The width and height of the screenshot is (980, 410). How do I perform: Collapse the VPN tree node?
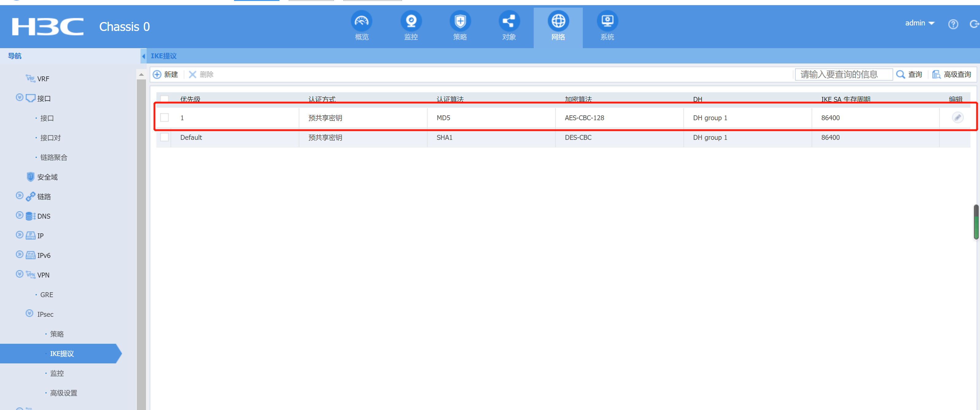click(x=19, y=274)
